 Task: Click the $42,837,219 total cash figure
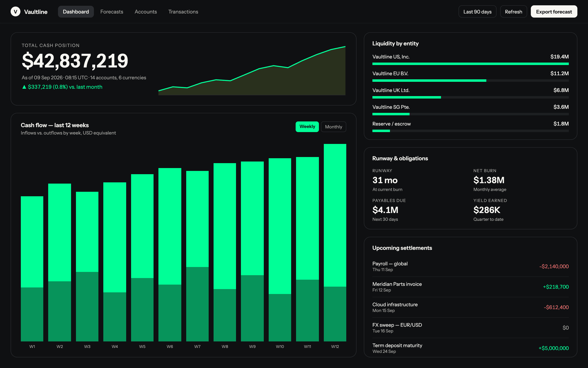(x=75, y=61)
